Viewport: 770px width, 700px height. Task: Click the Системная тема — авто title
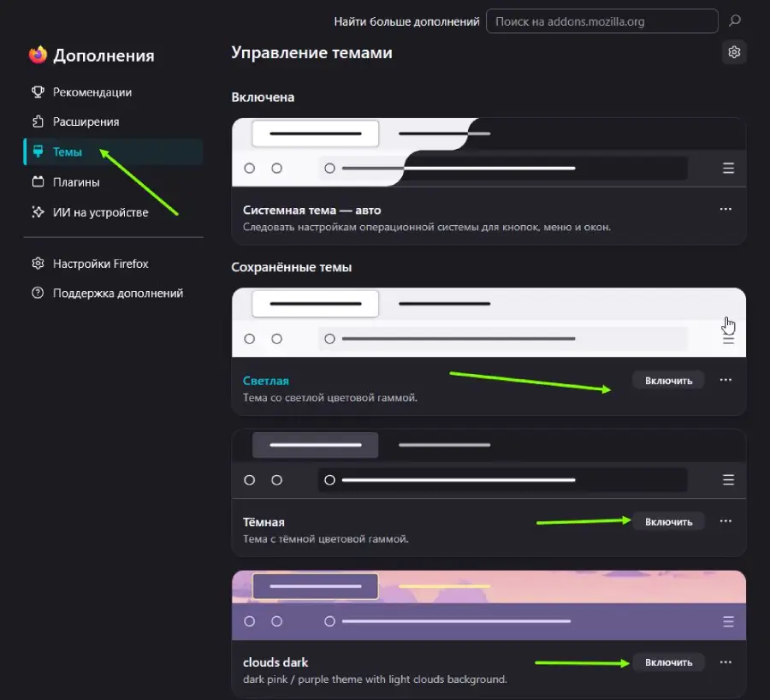coord(311,211)
